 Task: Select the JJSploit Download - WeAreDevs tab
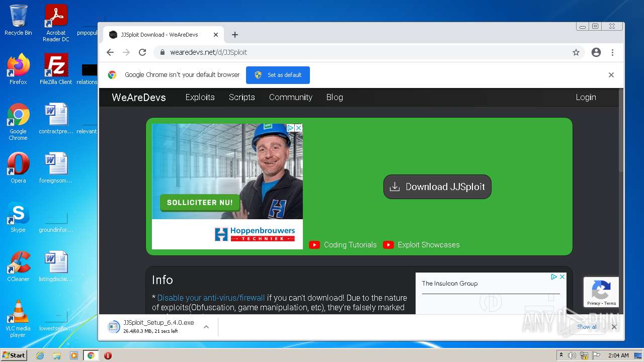point(164,35)
